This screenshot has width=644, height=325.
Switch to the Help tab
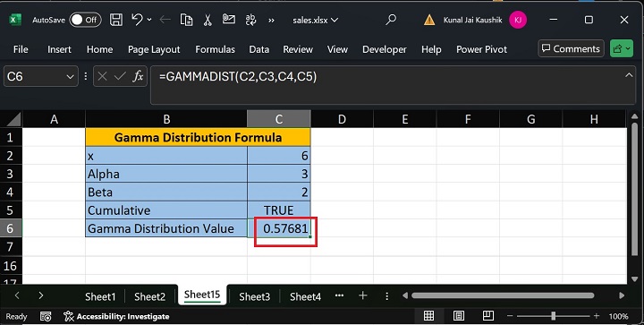point(431,49)
